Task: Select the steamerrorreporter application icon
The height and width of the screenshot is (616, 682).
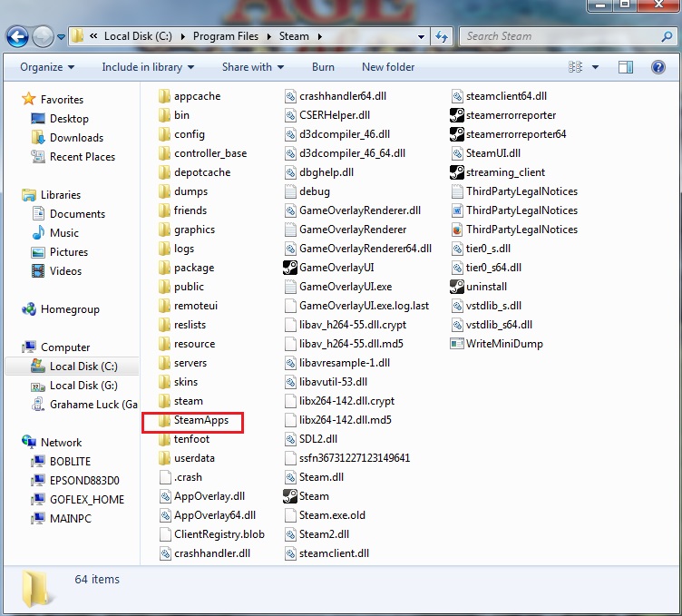Action: [x=457, y=115]
